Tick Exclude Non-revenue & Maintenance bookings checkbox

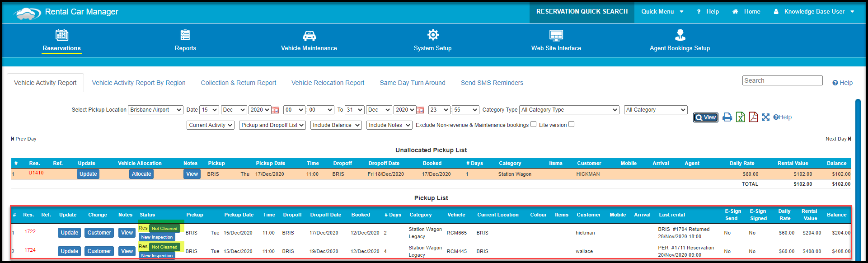533,124
